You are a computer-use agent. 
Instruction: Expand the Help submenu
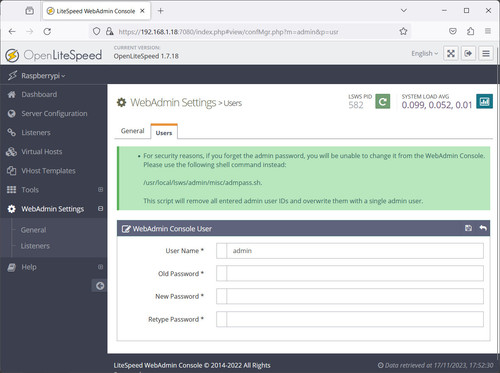point(100,267)
